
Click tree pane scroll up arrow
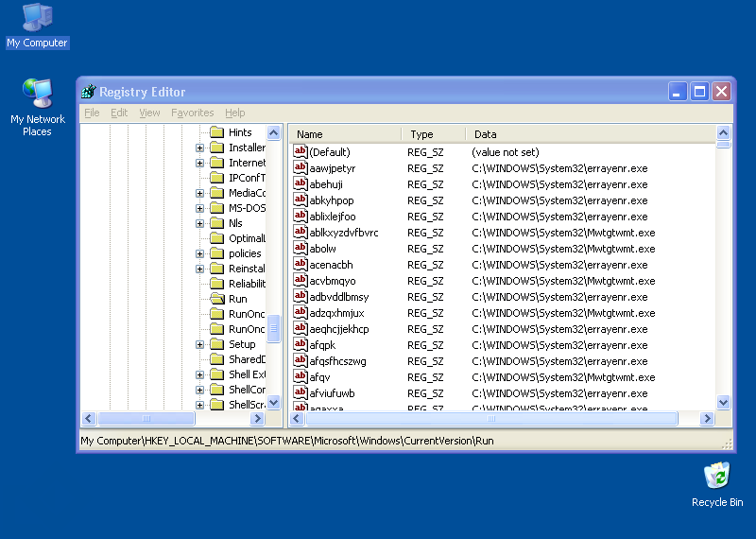click(x=273, y=132)
